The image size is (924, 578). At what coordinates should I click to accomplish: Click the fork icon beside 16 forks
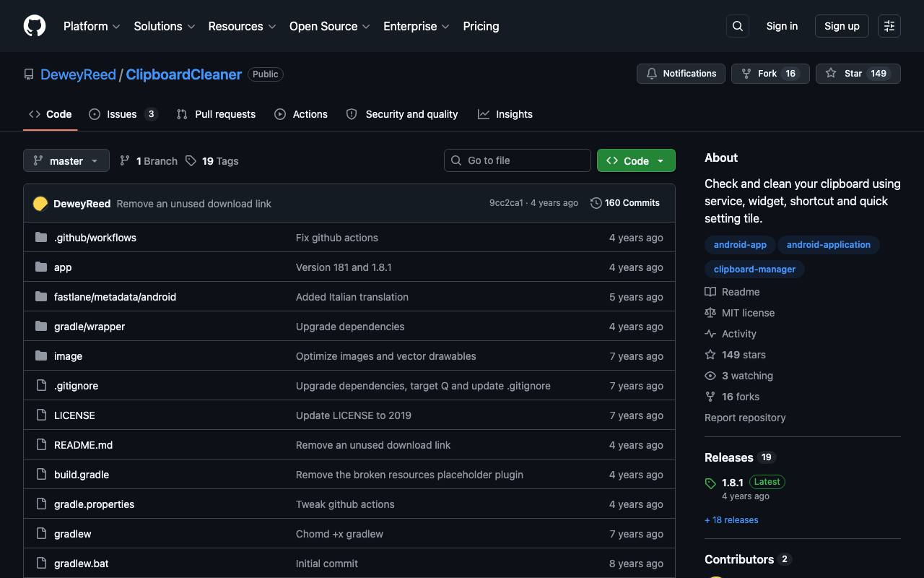coord(710,397)
